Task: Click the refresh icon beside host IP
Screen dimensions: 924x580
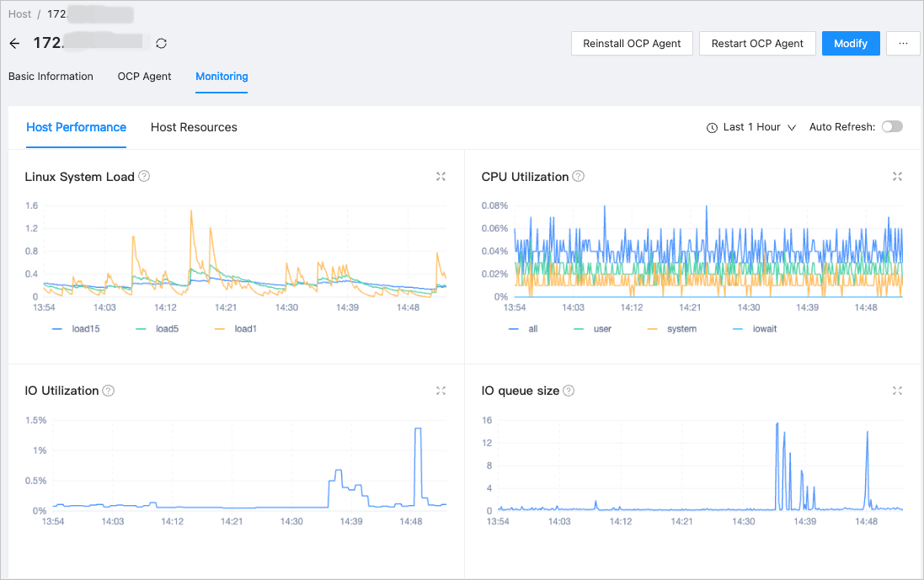Action: pos(161,44)
